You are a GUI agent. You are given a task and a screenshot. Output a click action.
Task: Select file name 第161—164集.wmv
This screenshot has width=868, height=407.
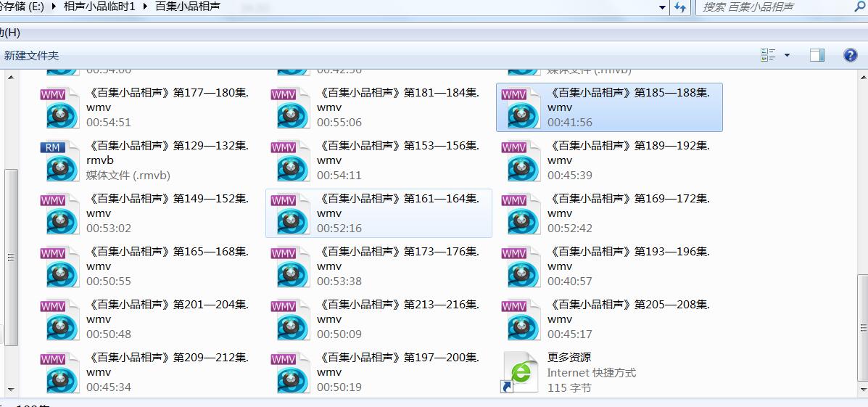[x=398, y=206]
